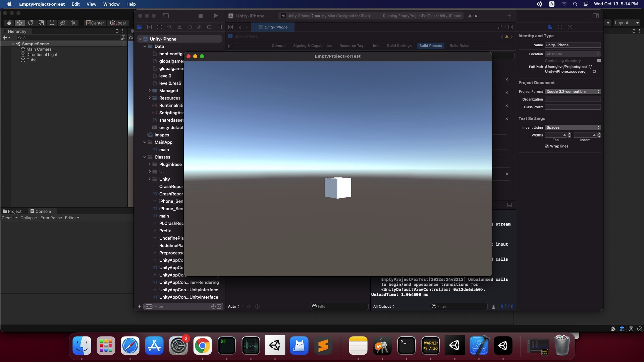Collapse the Unity-iPhone project root

pyautogui.click(x=140, y=39)
